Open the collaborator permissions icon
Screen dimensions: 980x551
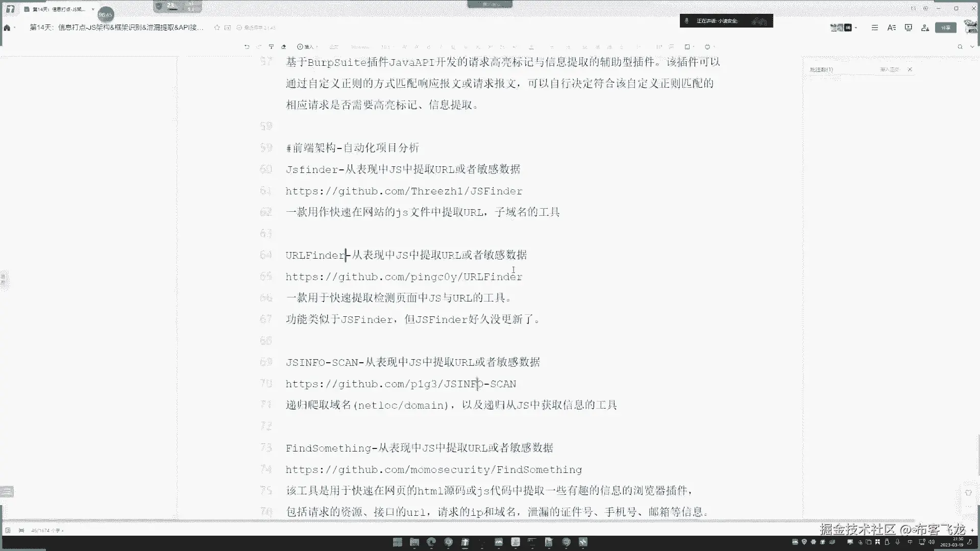925,28
